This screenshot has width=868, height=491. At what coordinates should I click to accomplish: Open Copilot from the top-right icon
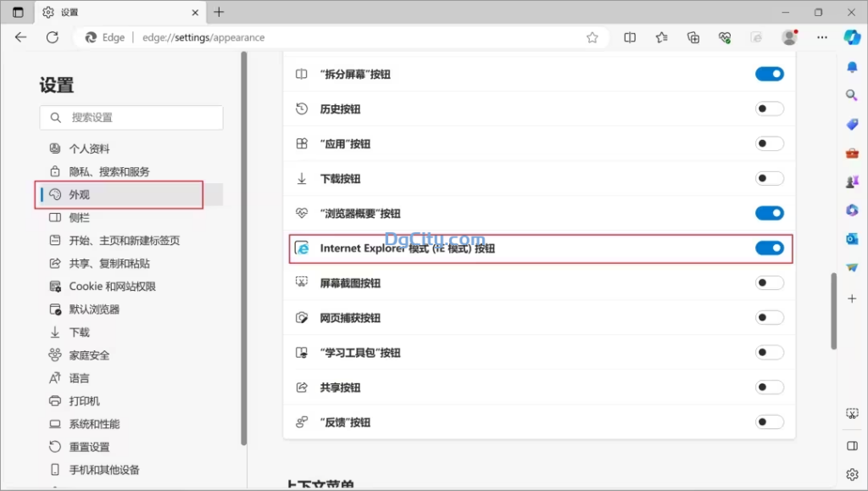(852, 37)
